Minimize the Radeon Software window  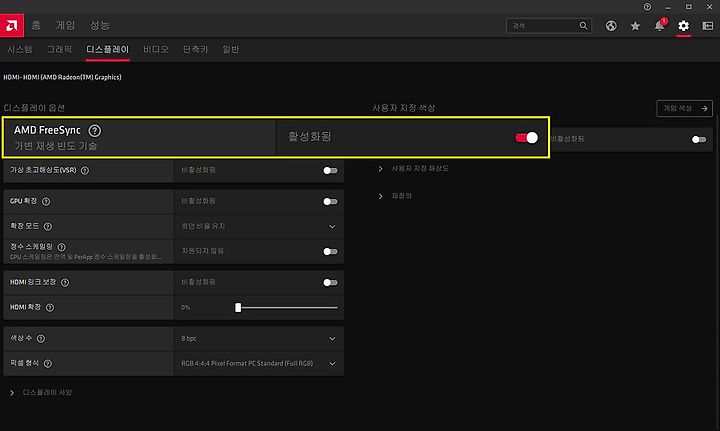[668, 7]
